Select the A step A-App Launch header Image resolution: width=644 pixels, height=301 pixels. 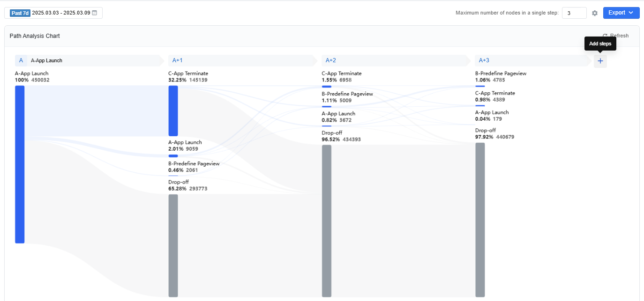(88, 60)
